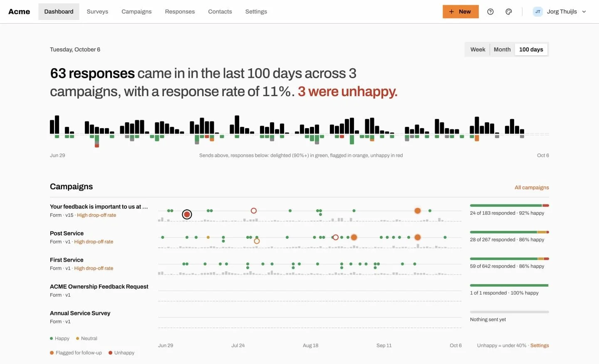Image resolution: width=599 pixels, height=364 pixels.
Task: Click the 'Tuesday, October 6' date text
Action: [x=75, y=50]
